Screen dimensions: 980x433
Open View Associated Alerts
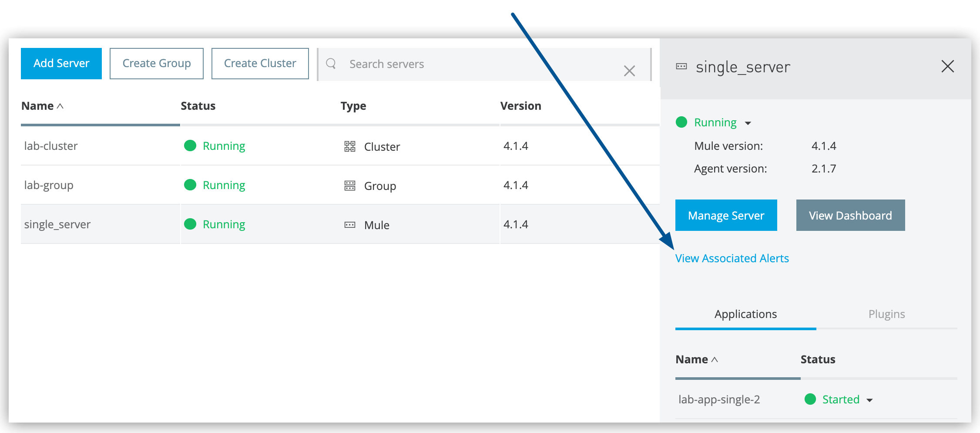tap(732, 258)
